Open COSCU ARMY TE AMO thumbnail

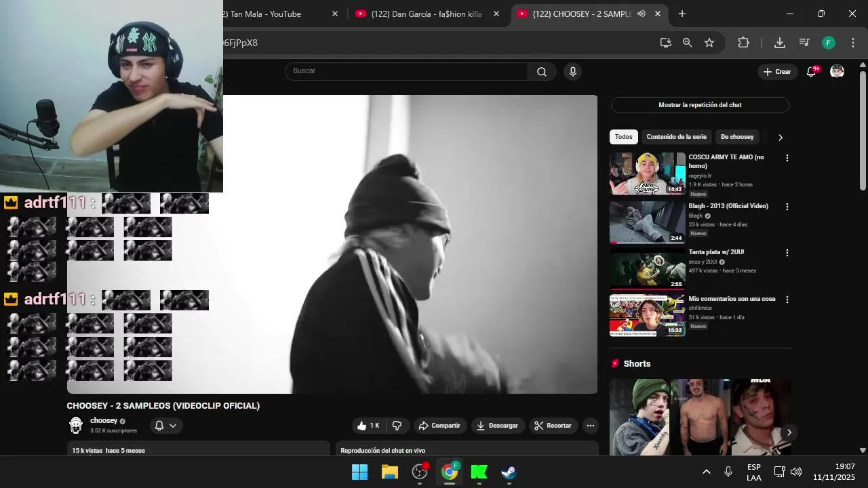coord(648,174)
